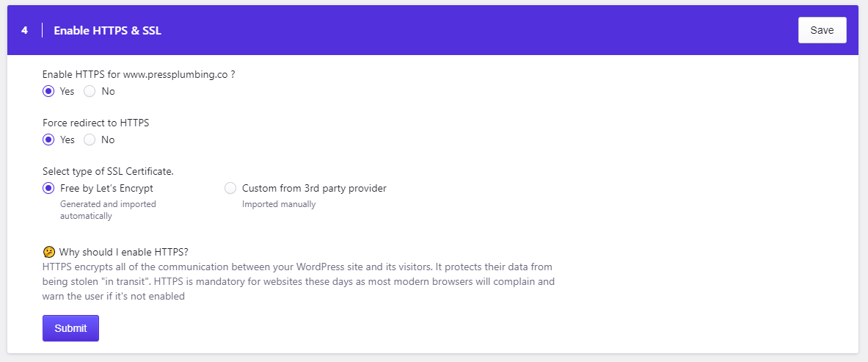Click the 'Imported manually' description text
Viewport: 868px width, 362px height.
279,204
